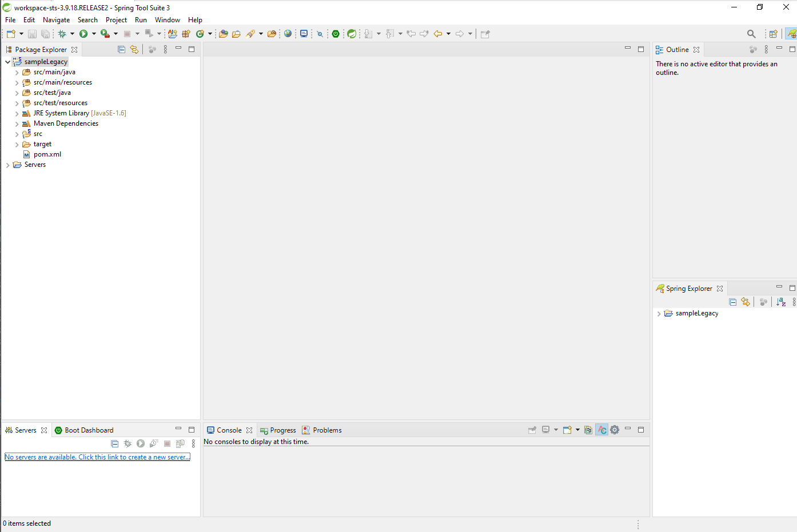Click the Search flashlight toolbar icon

pos(250,34)
